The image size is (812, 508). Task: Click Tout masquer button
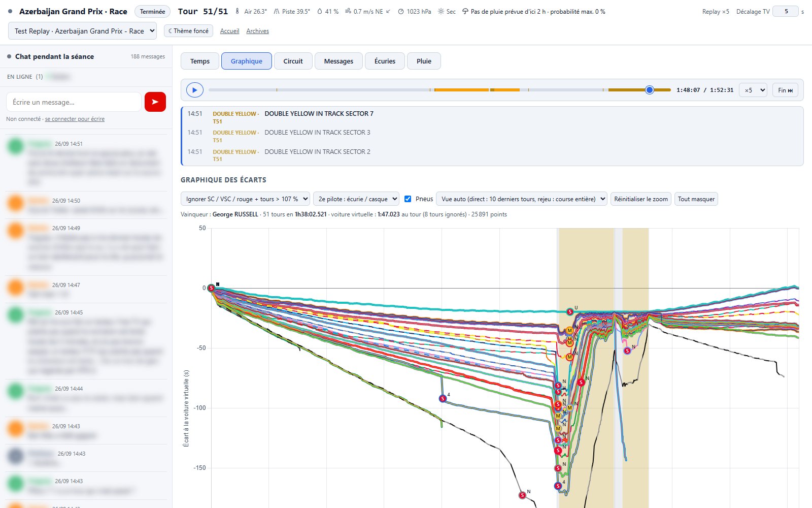(x=696, y=199)
